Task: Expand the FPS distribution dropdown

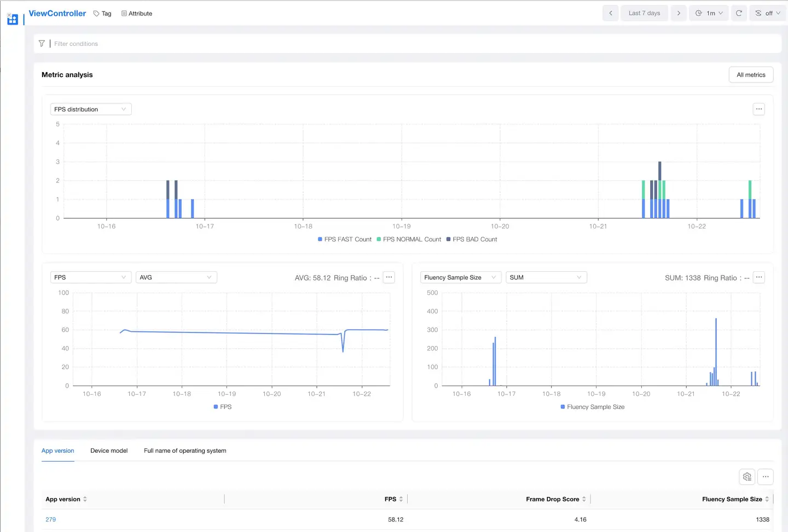Action: click(91, 109)
